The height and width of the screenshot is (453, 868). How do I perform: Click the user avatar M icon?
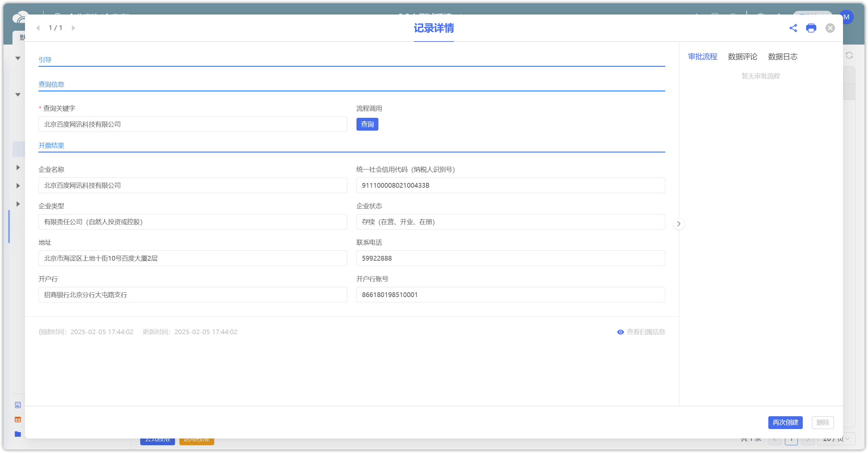[x=847, y=17]
